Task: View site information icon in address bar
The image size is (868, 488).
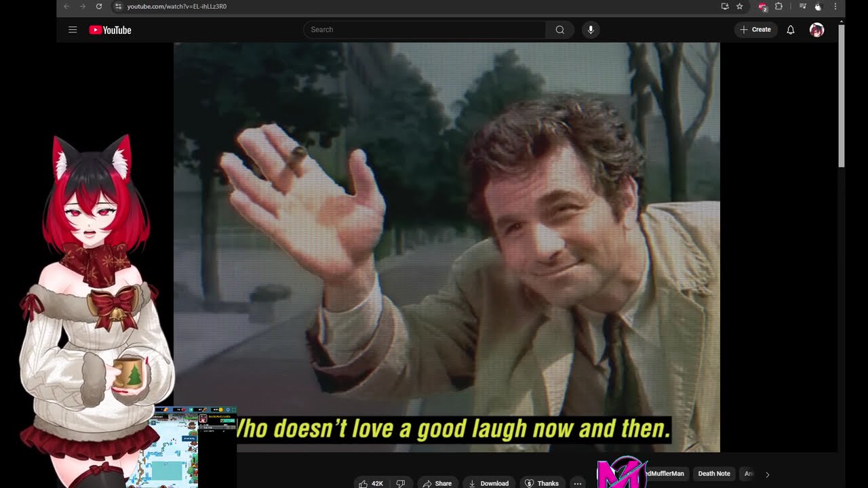Action: pos(117,6)
